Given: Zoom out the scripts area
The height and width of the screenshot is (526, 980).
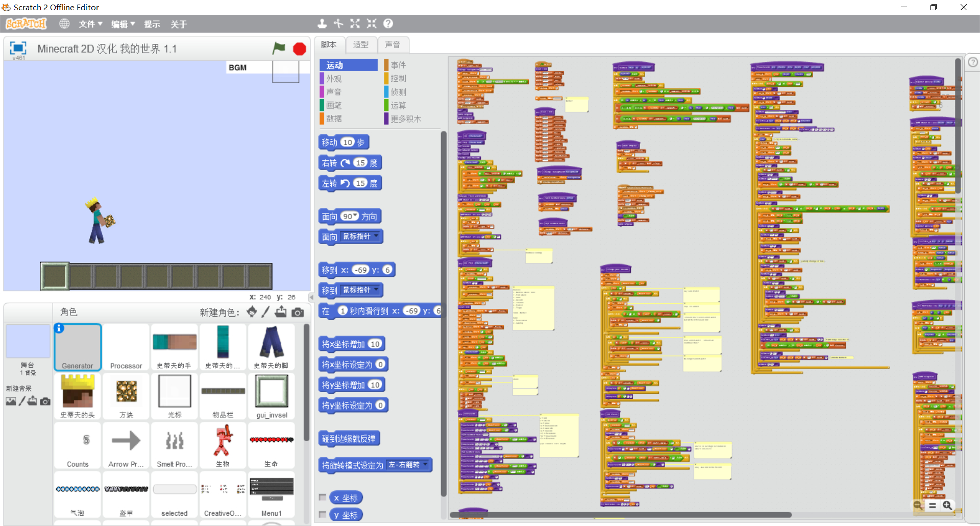Looking at the screenshot, I should 918,505.
